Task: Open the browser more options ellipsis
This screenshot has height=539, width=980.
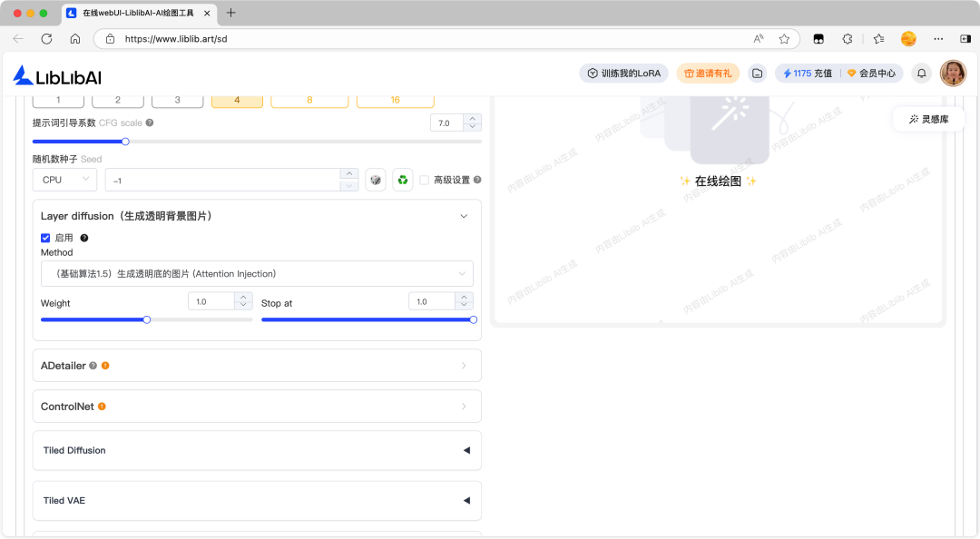Action: pos(938,39)
